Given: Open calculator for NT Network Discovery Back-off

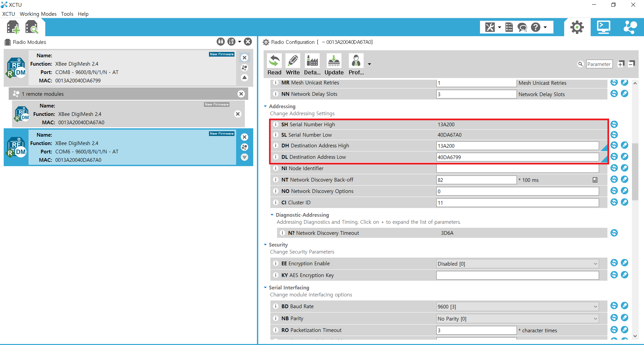Looking at the screenshot, I should 595,180.
